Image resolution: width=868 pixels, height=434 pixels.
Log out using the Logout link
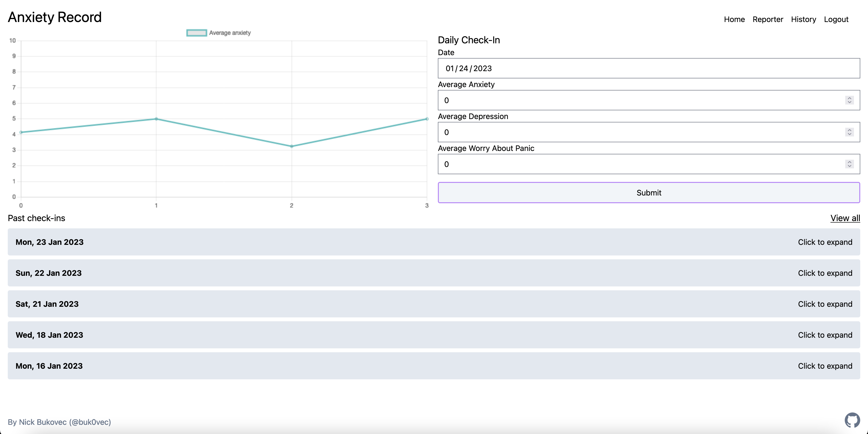click(836, 20)
